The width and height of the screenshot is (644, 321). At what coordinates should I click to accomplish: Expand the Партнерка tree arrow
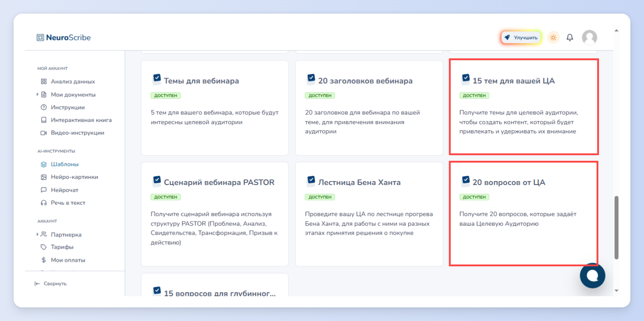click(x=38, y=235)
